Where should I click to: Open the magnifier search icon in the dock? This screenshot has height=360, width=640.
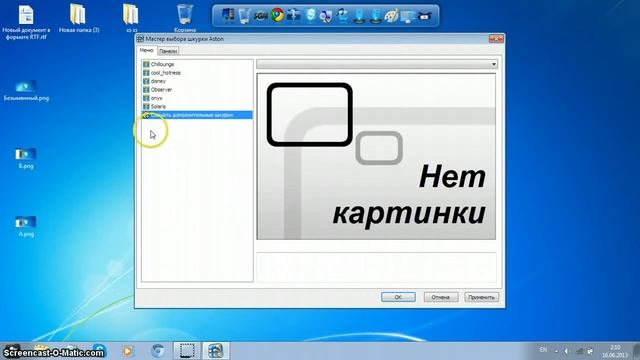point(326,16)
